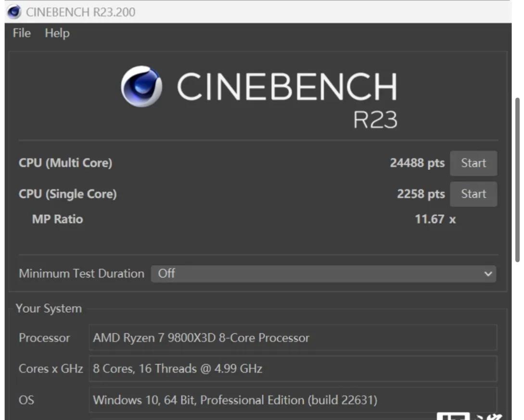Click the 24488 pts multi core score
The image size is (524, 420).
[417, 163]
